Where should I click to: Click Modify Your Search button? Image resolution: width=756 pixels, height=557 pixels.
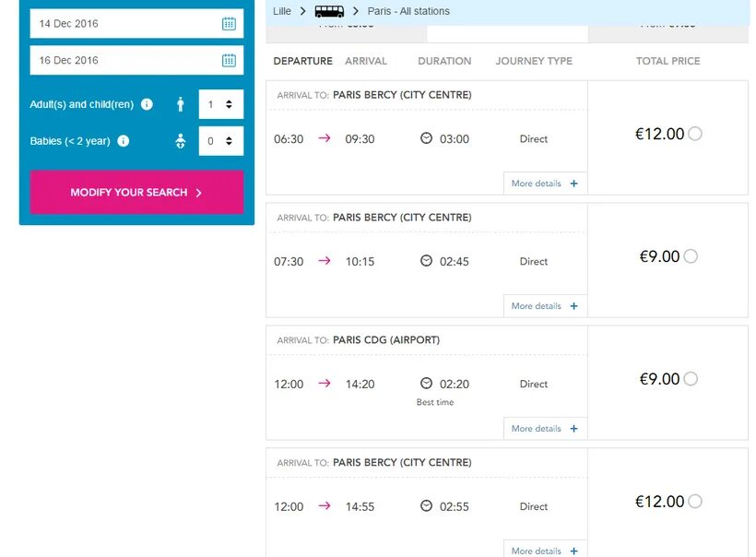click(x=136, y=193)
